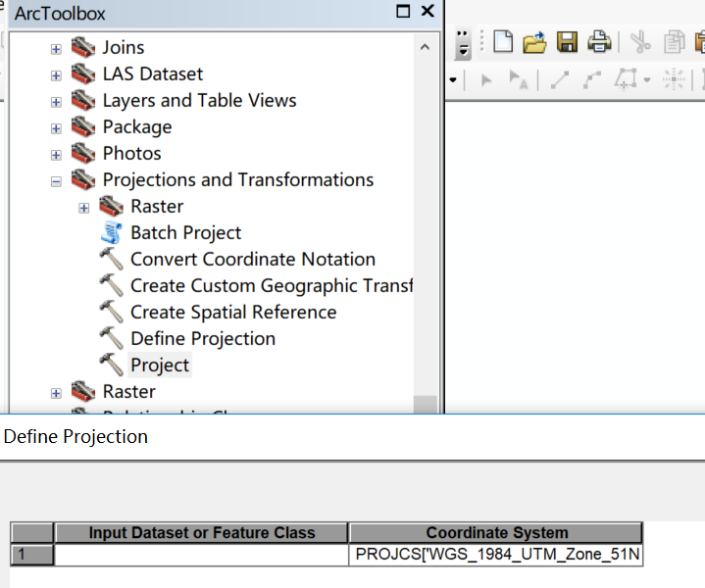Screen dimensions: 705x588
Task: Click the Batch Project script icon
Action: 111,232
